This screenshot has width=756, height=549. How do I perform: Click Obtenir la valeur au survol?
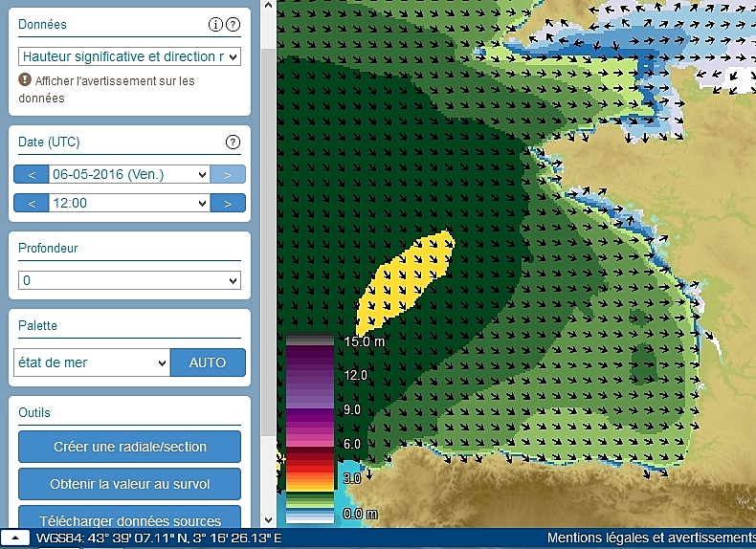point(130,484)
